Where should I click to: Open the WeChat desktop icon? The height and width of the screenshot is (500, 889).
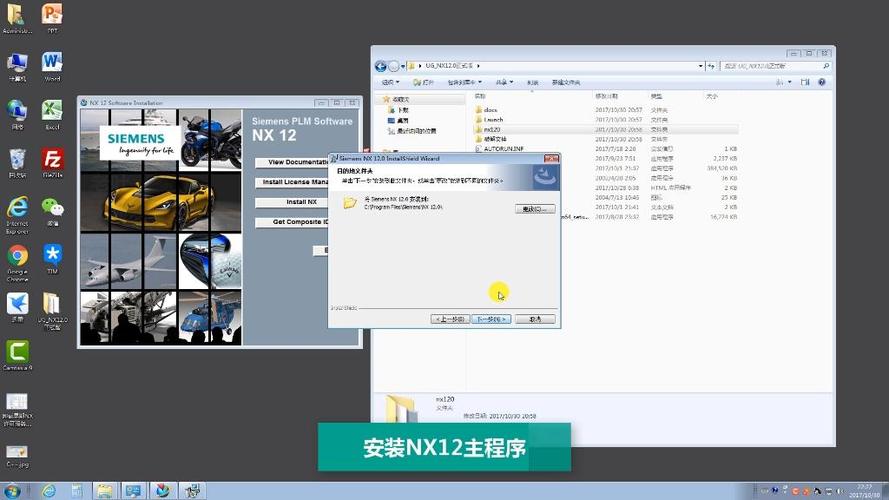click(x=52, y=211)
